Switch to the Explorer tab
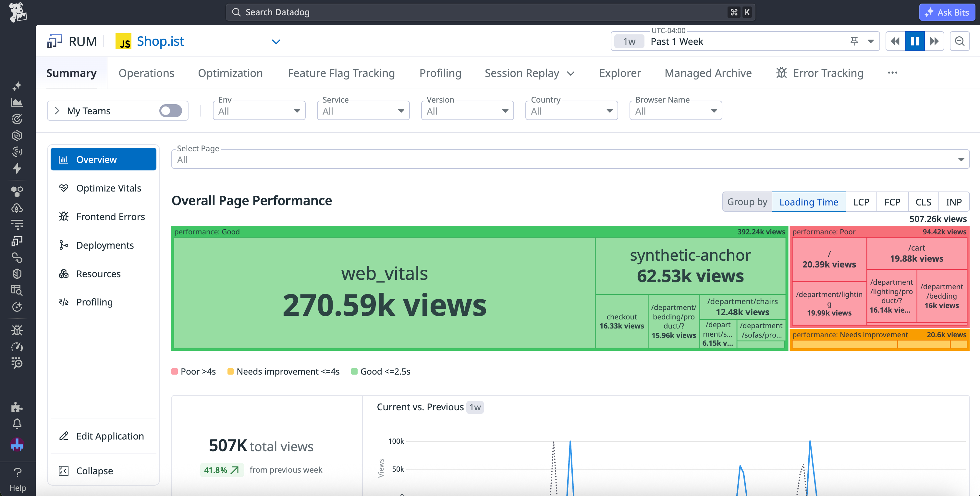980x496 pixels. point(620,73)
